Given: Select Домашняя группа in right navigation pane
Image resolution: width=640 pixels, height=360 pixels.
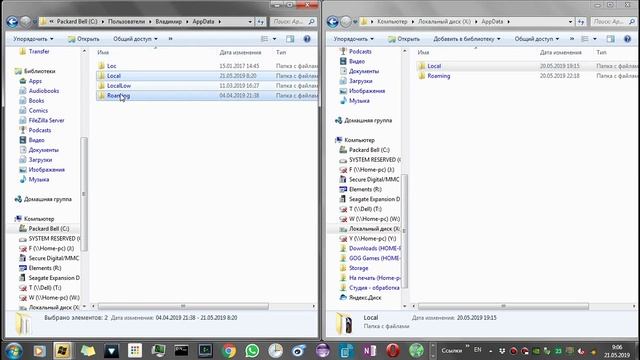Looking at the screenshot, I should 368,120.
